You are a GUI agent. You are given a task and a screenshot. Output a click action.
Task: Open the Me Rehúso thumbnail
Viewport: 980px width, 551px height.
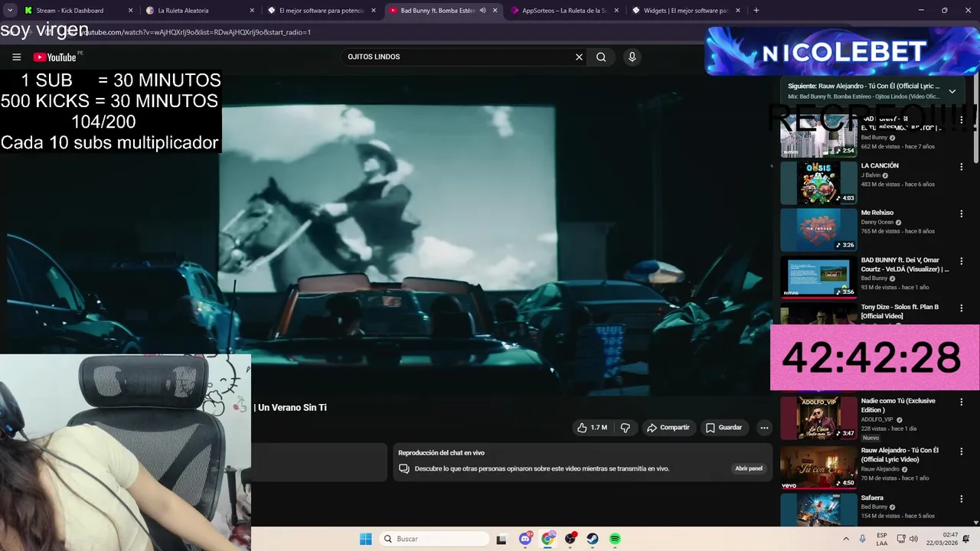(x=818, y=230)
